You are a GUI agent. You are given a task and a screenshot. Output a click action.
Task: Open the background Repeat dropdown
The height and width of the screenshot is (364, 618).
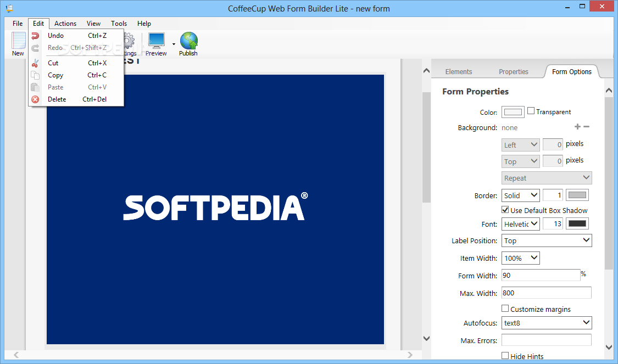click(547, 178)
